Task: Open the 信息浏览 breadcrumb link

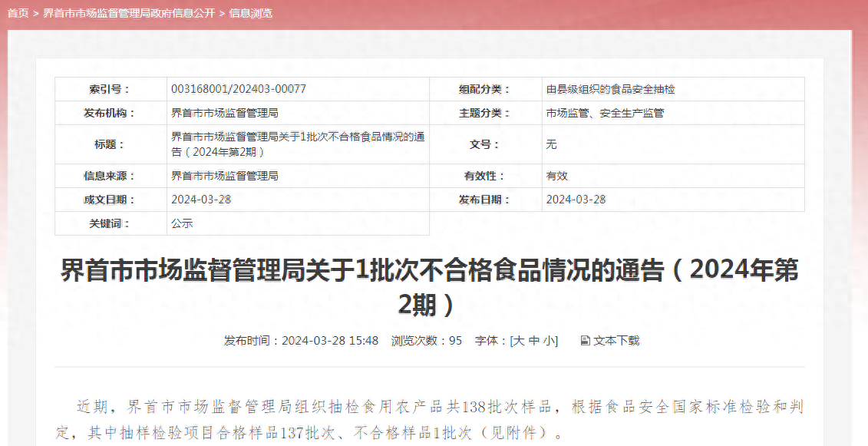Action: pos(250,13)
